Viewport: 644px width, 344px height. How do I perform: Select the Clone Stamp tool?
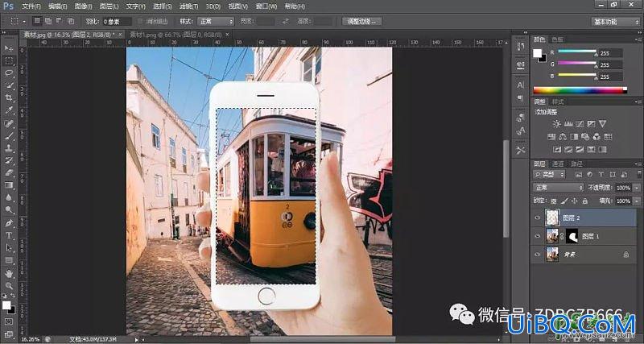pos(9,148)
